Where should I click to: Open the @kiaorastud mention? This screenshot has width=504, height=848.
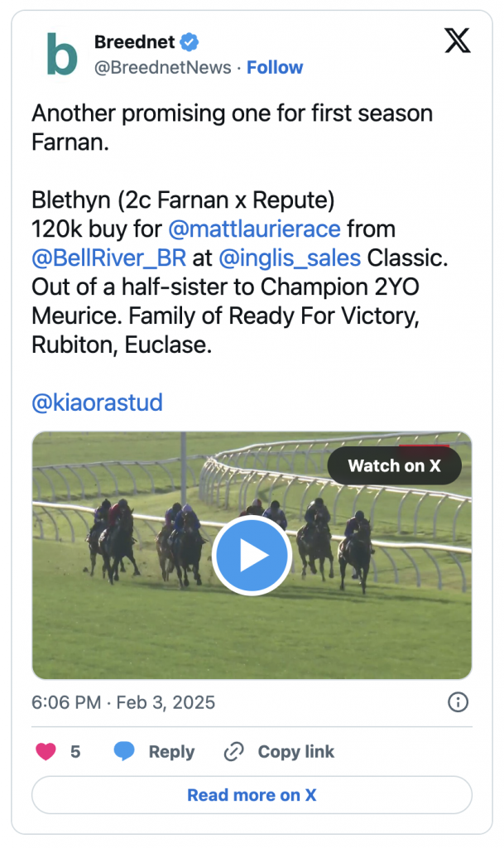tap(97, 402)
